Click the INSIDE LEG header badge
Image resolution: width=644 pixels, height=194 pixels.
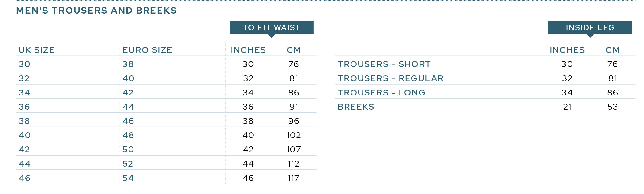click(590, 28)
